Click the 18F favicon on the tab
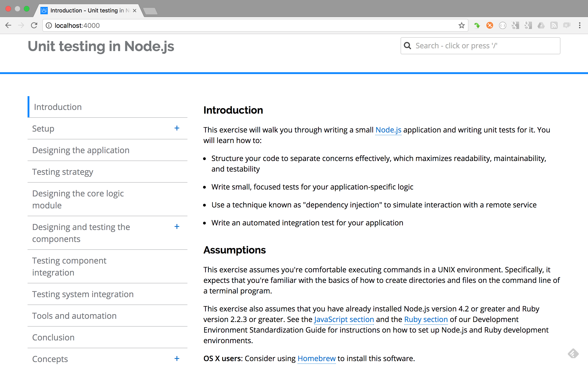Screen dimensions: 588x368 tap(44, 11)
